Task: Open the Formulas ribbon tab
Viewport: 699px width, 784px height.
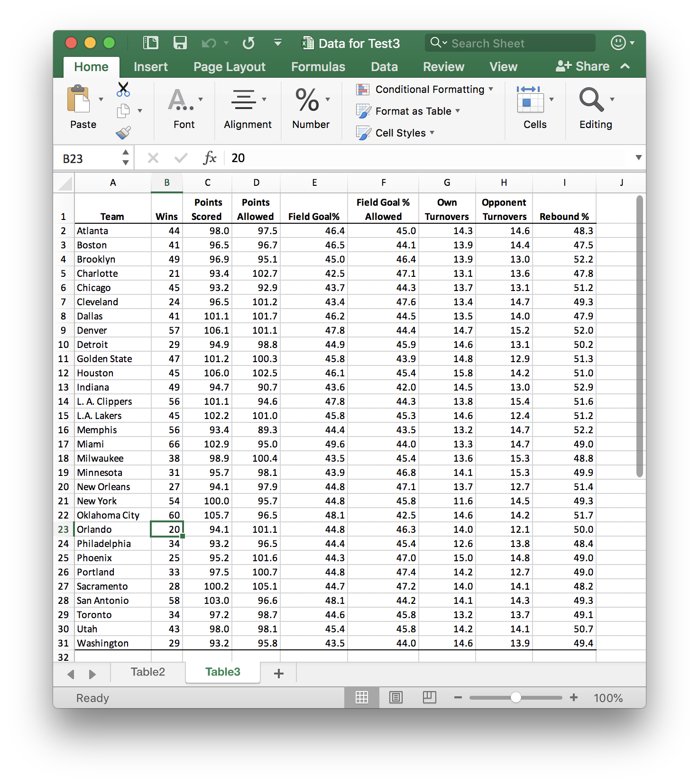Action: pos(318,67)
